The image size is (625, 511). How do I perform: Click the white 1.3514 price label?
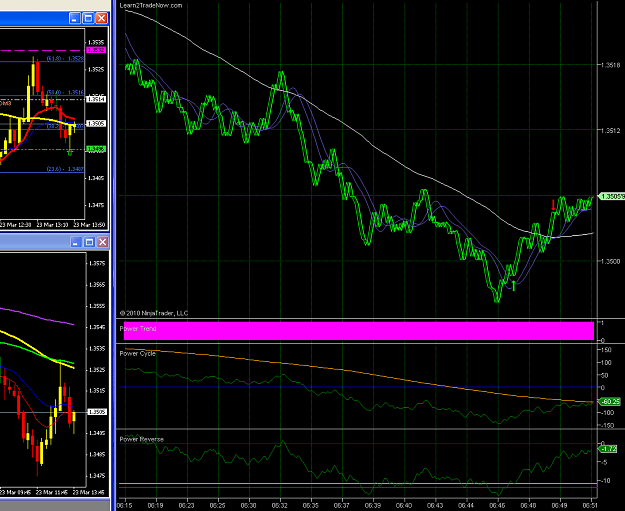pos(96,99)
